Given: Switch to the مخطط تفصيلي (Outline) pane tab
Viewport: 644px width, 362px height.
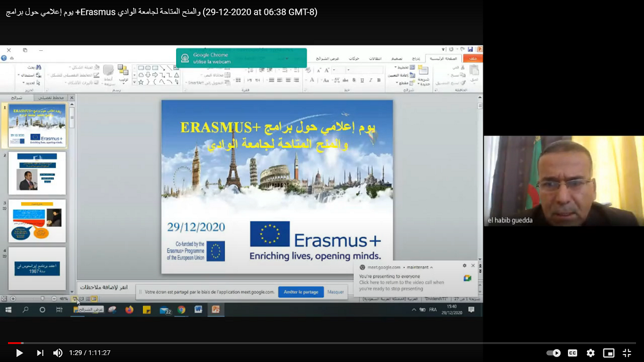Looking at the screenshot, I should point(51,98).
